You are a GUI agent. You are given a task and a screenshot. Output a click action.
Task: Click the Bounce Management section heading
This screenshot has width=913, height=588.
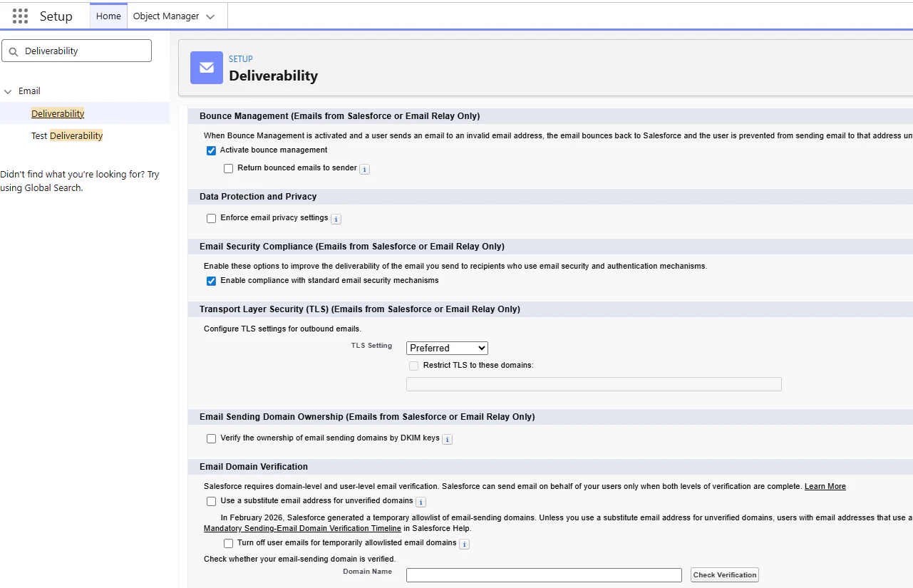point(340,116)
